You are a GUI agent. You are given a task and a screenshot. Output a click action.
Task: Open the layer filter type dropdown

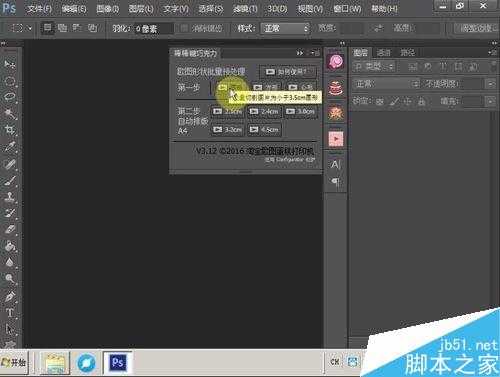coord(374,67)
